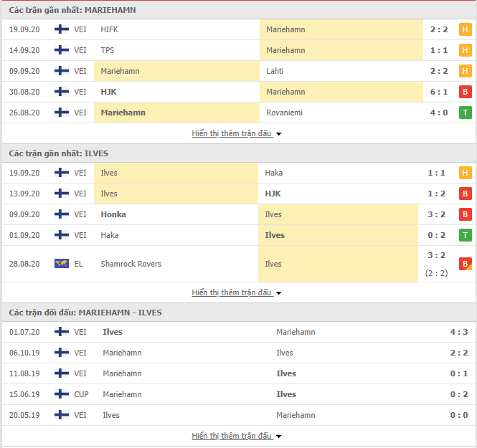Show more Mariehamn matches link
477x448 pixels.
coord(231,133)
